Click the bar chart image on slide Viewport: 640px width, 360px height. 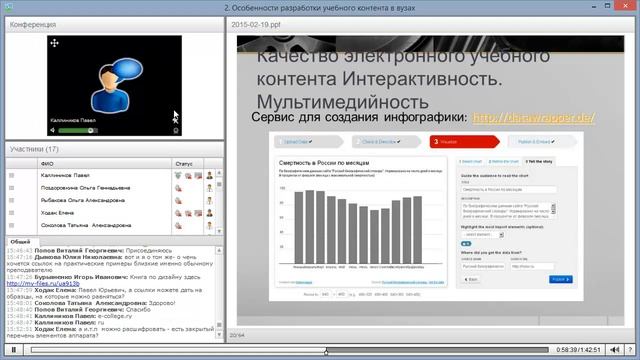pyautogui.click(x=361, y=222)
